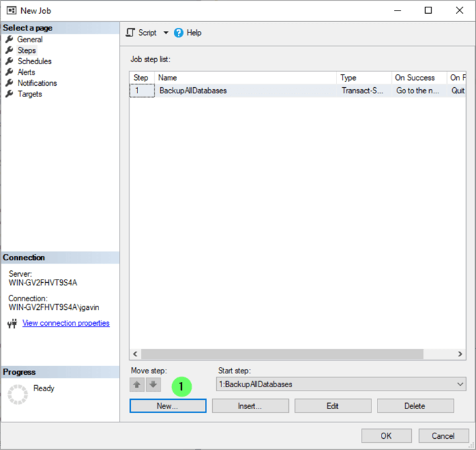Expand the Script dropdown arrow
This screenshot has height=450, width=476.
point(166,33)
